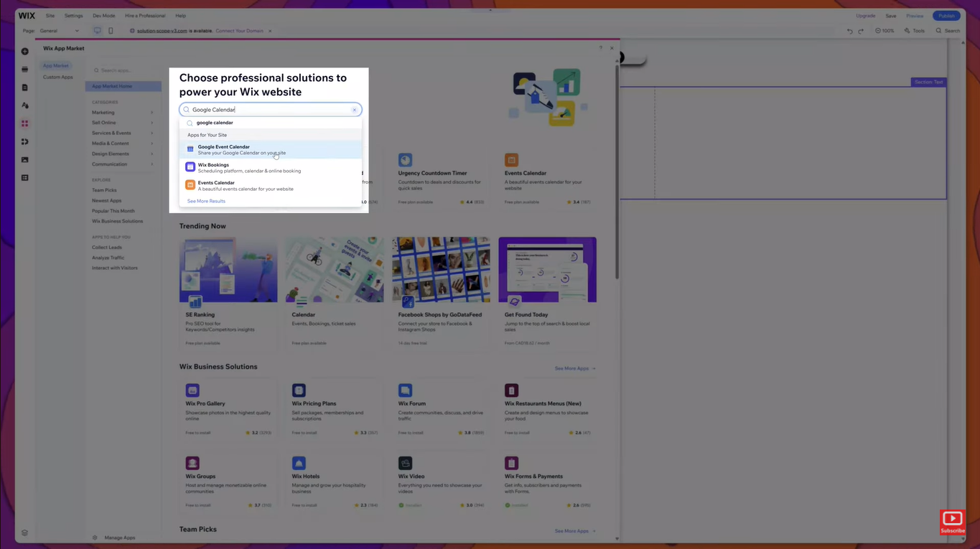Open the Add Section icon in left sidebar
Image resolution: width=980 pixels, height=549 pixels.
[24, 70]
